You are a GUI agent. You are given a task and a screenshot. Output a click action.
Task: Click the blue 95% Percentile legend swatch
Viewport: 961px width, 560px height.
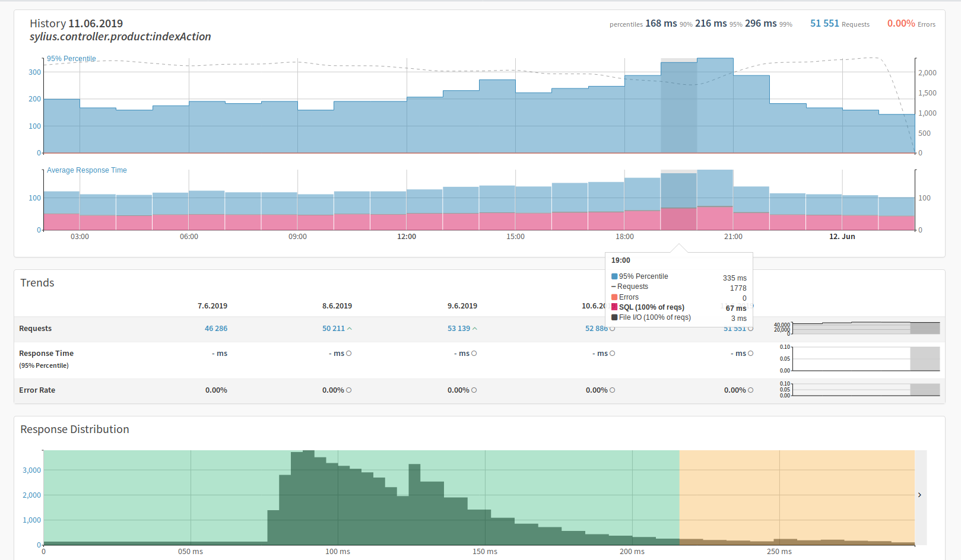click(x=614, y=276)
